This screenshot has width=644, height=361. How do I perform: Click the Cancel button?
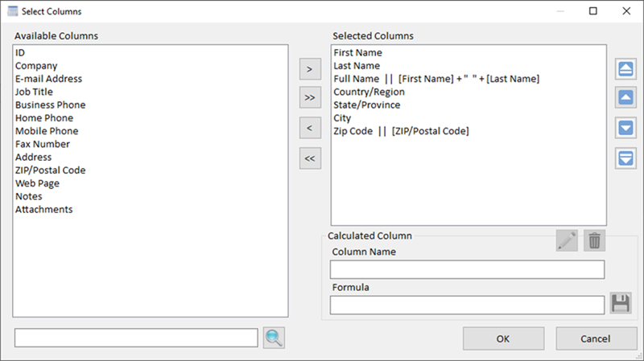[x=597, y=338]
